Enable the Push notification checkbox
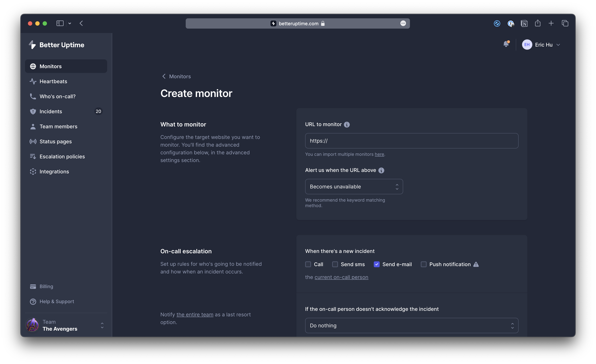 424,264
